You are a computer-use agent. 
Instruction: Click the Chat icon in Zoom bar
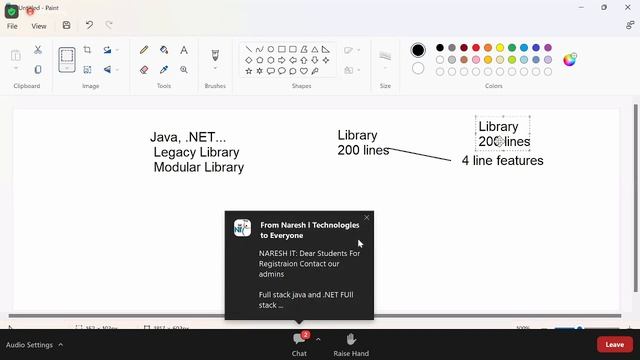[300, 339]
